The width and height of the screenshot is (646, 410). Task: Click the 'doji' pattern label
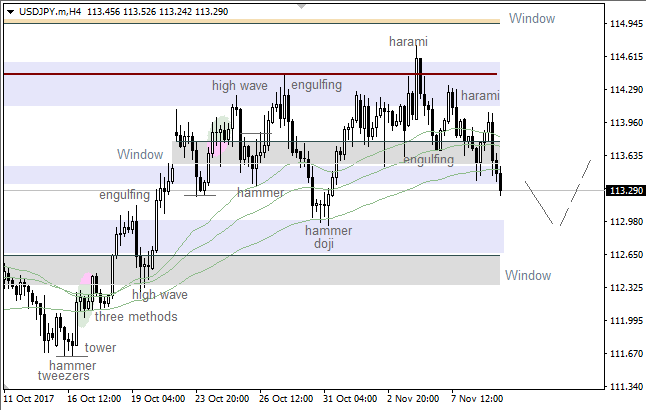tap(323, 244)
